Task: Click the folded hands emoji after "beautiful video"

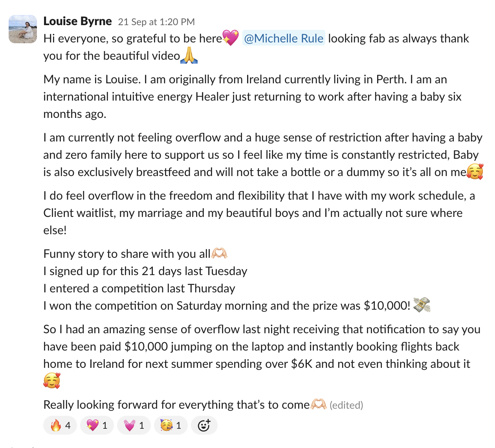Action: (189, 55)
